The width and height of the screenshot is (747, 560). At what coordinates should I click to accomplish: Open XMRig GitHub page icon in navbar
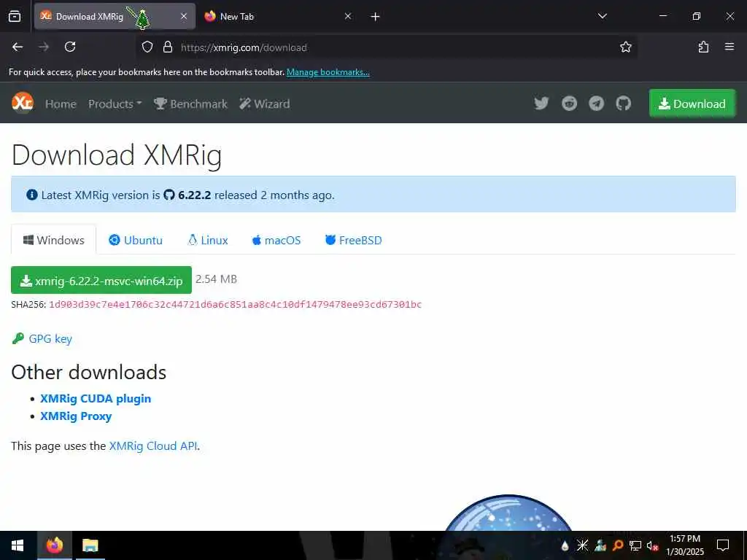[623, 104]
